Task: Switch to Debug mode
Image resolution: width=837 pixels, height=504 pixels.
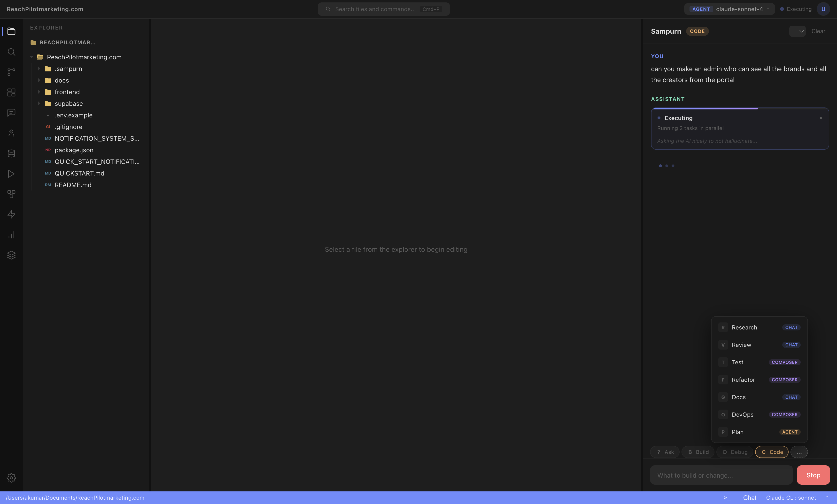Action: tap(735, 452)
